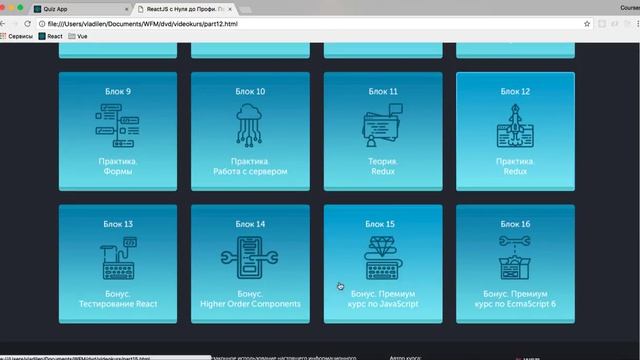The width and height of the screenshot is (640, 360).
Task: Go back with the browser back arrow
Action: pyautogui.click(x=3, y=24)
